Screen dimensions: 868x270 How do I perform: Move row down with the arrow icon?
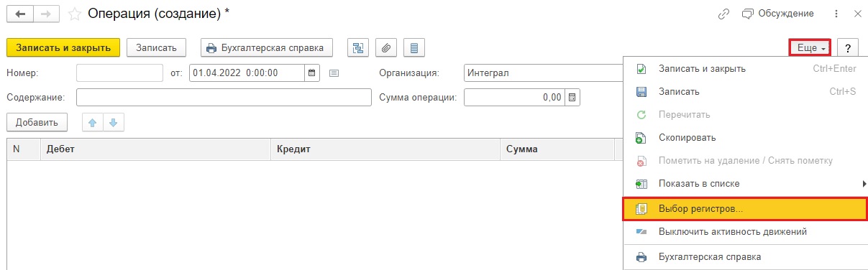[x=112, y=123]
